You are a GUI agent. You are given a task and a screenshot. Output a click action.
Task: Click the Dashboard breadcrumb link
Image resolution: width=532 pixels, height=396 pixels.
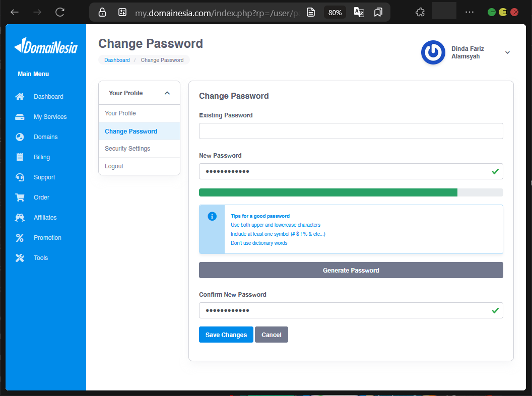[117, 60]
